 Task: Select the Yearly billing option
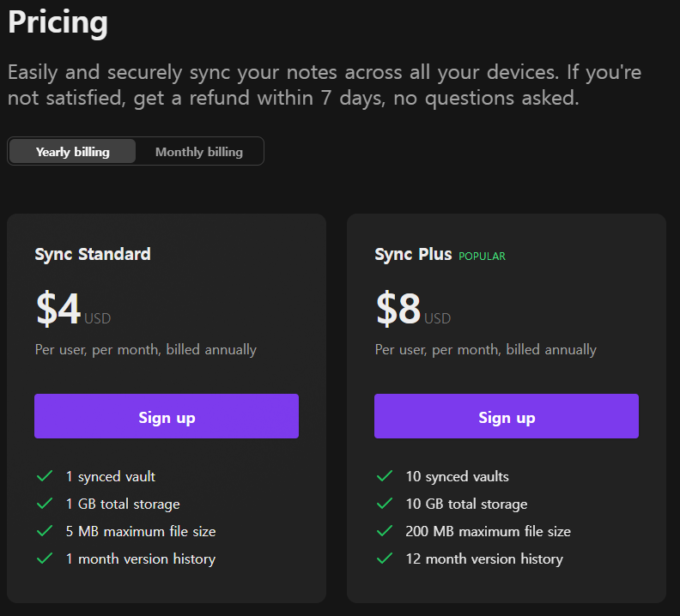click(x=73, y=152)
